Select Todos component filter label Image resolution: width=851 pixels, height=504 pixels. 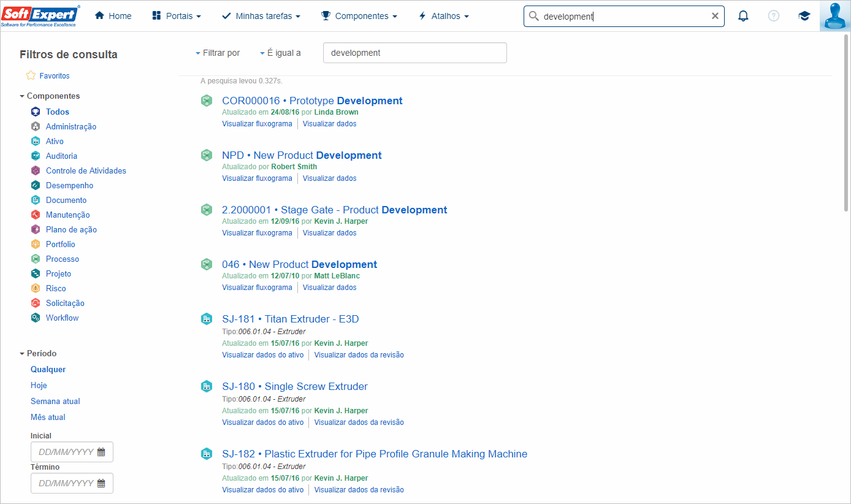click(58, 112)
